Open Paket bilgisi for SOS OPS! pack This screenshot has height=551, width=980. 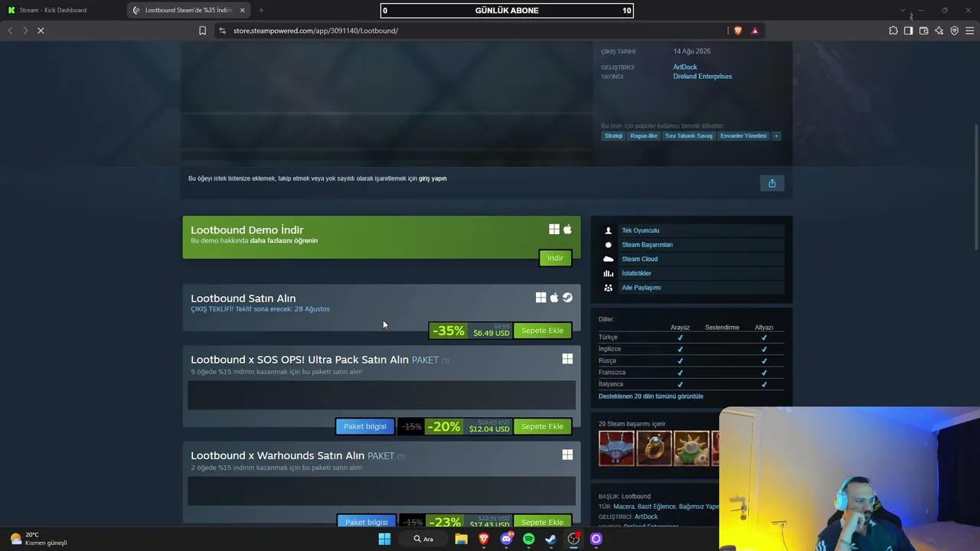click(365, 426)
